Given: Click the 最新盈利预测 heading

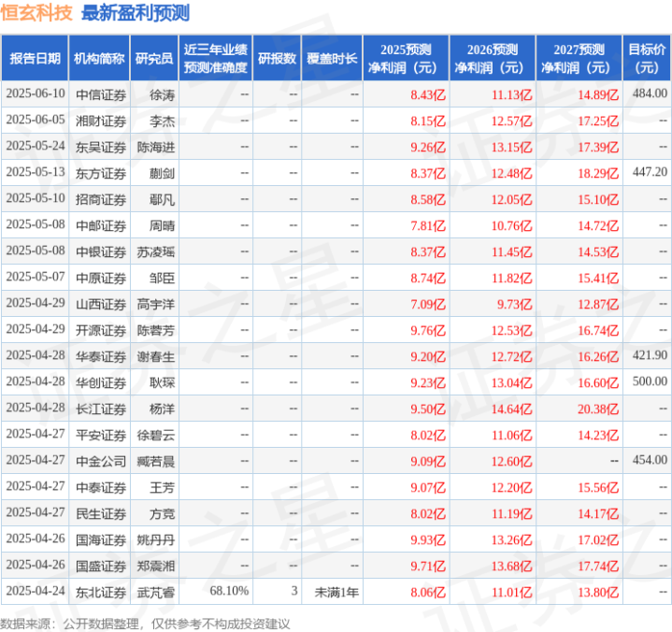Looking at the screenshot, I should pyautogui.click(x=136, y=13).
